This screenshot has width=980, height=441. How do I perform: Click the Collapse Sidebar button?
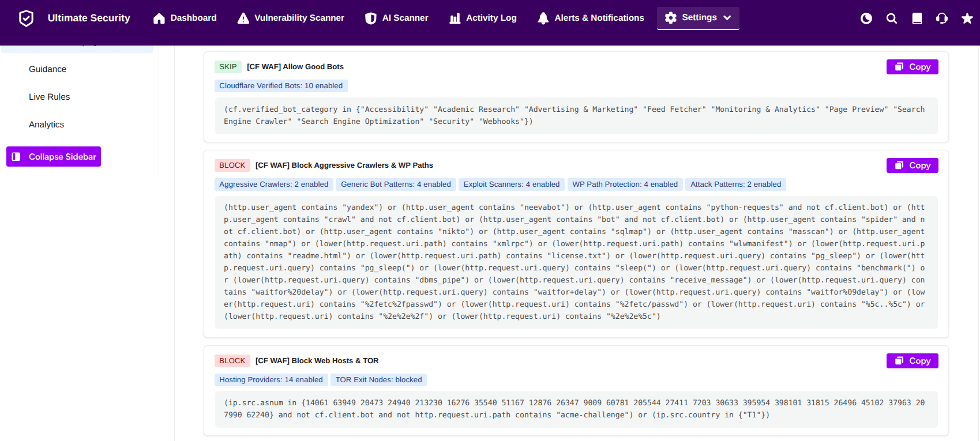point(54,157)
